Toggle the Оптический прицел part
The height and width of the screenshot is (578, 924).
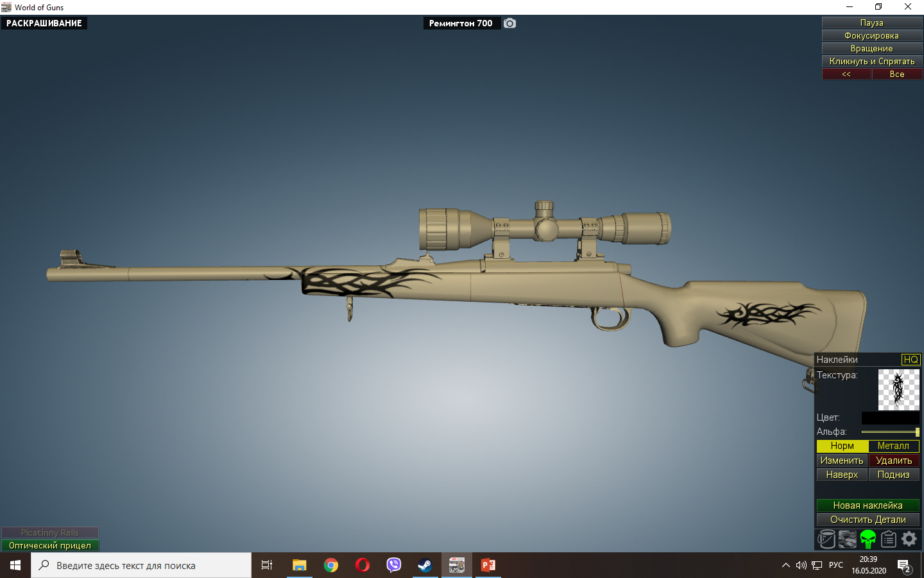(x=50, y=545)
